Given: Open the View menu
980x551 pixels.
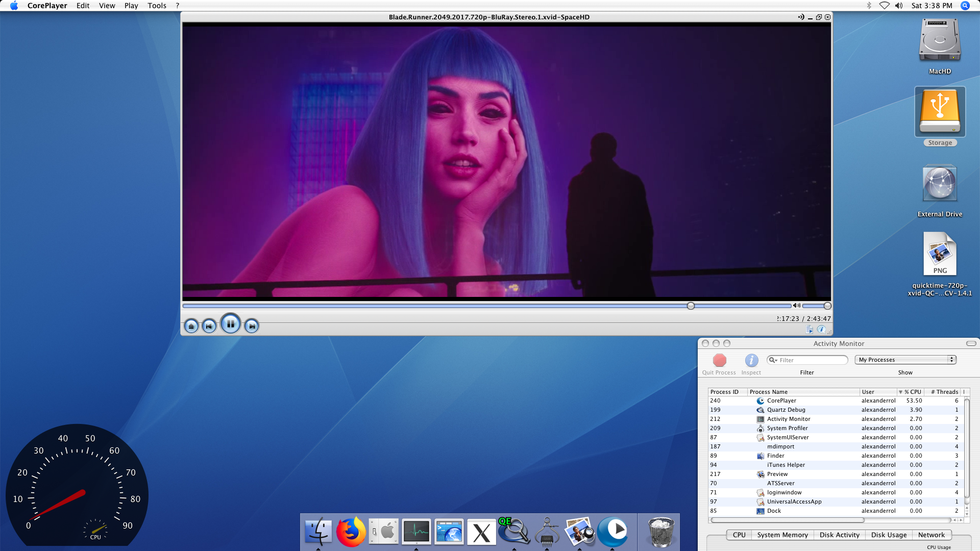Looking at the screenshot, I should click(107, 6).
